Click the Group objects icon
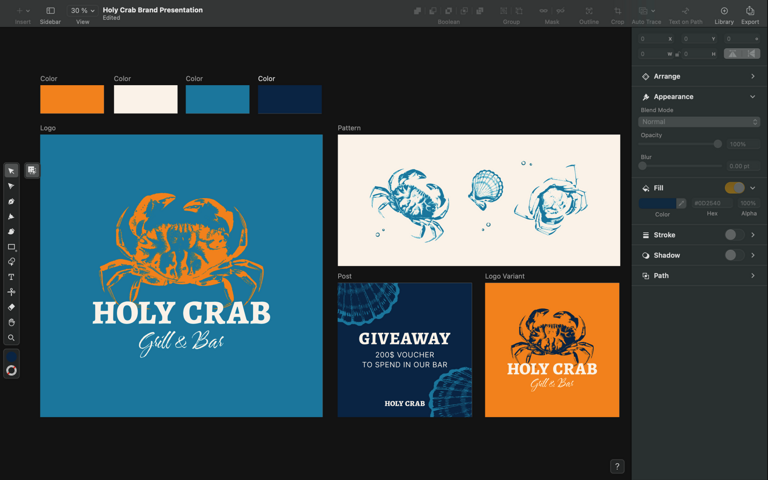768x480 pixels. pos(504,11)
